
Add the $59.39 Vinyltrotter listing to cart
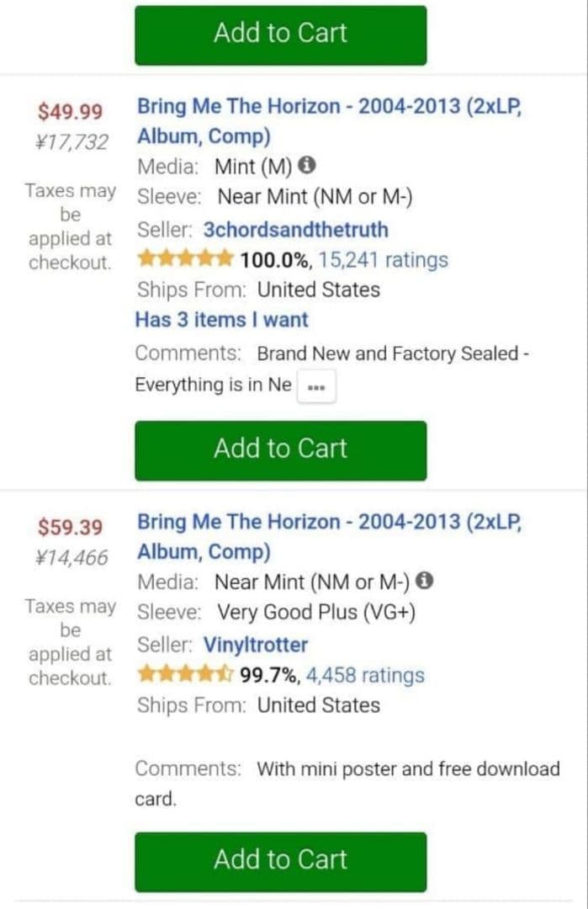(280, 861)
